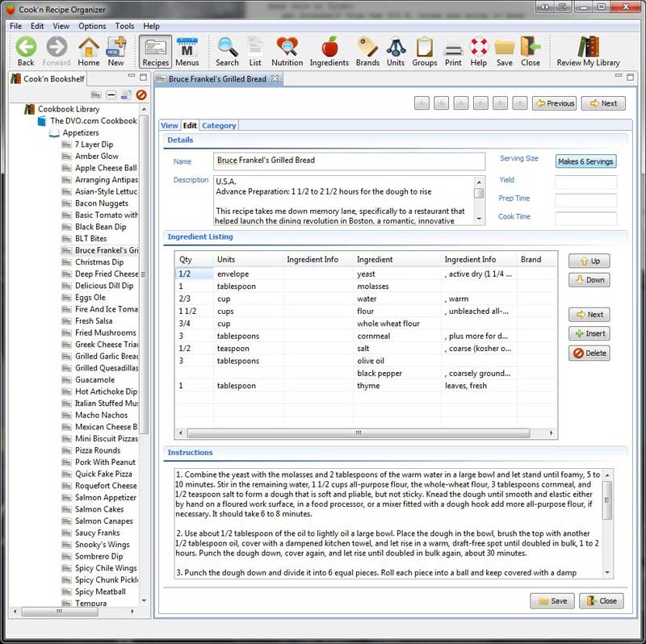The width and height of the screenshot is (646, 644).
Task: Set the sixth rating star button
Action: pos(519,103)
